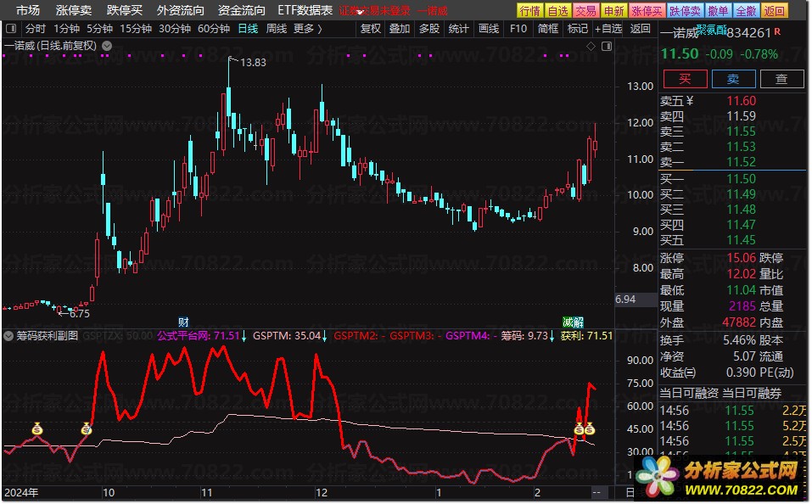812x504 pixels.
Task: Click the green 减解 marker on chart
Action: coord(574,322)
